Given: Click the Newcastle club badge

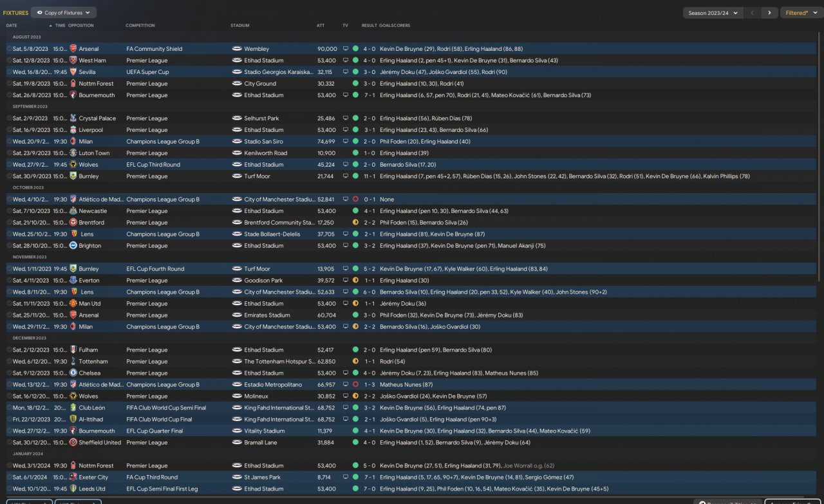Looking at the screenshot, I should coord(73,211).
